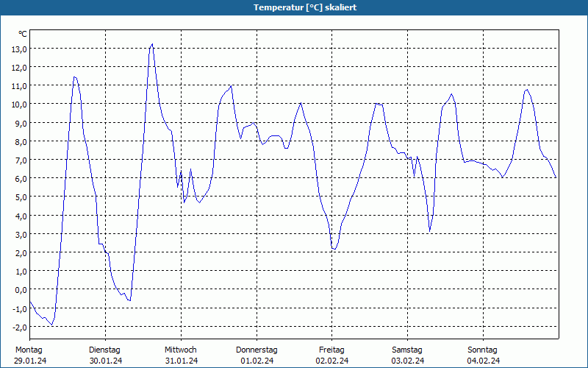
Task: Select the 9,0 axis value
Action: click(x=21, y=123)
